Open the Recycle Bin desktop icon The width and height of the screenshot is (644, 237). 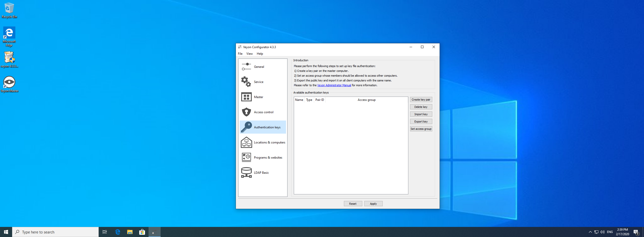[9, 10]
